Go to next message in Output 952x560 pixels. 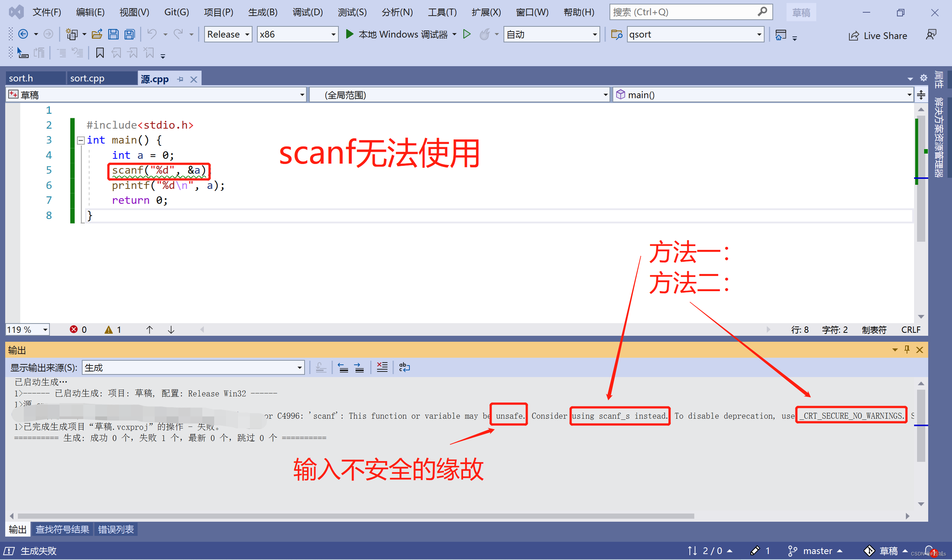pos(359,367)
